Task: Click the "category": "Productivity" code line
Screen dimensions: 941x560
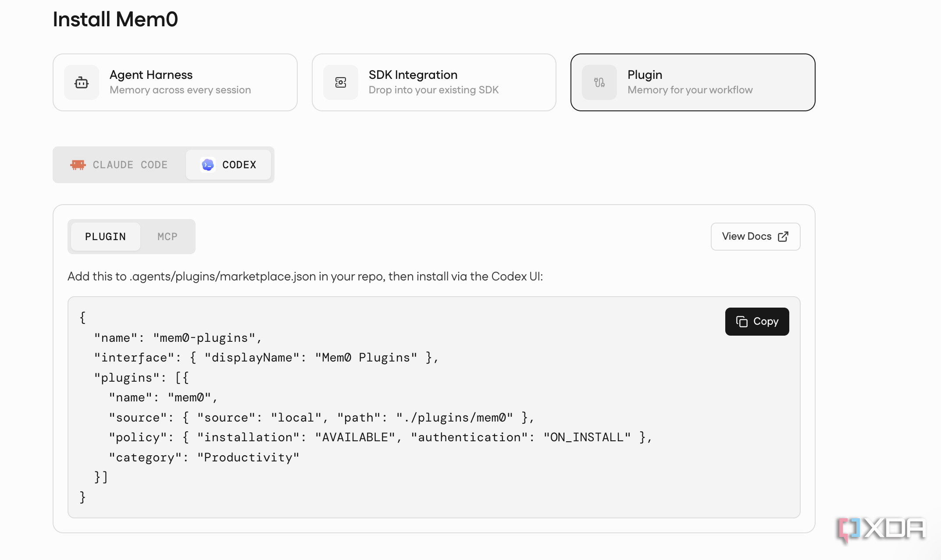Action: 204,457
